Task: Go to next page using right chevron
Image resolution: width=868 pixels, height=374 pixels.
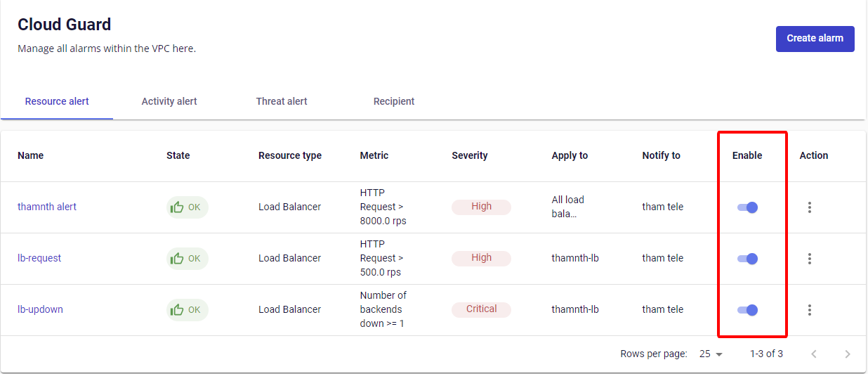Action: click(x=848, y=354)
